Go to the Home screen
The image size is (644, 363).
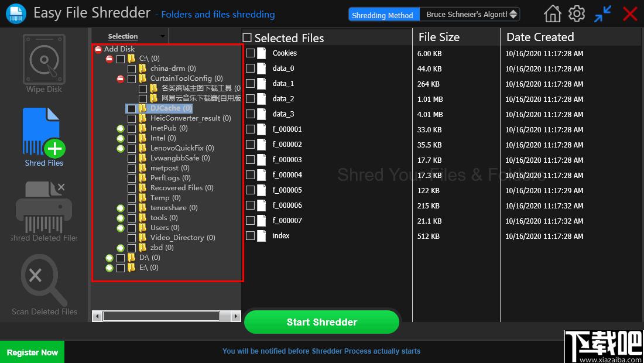point(553,13)
